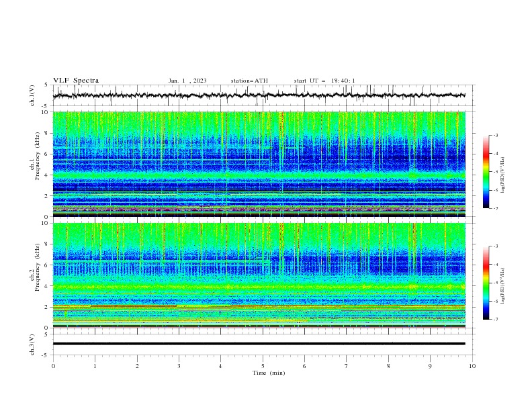Click the "-6" label on ch.1 colorbar

(x=495, y=190)
